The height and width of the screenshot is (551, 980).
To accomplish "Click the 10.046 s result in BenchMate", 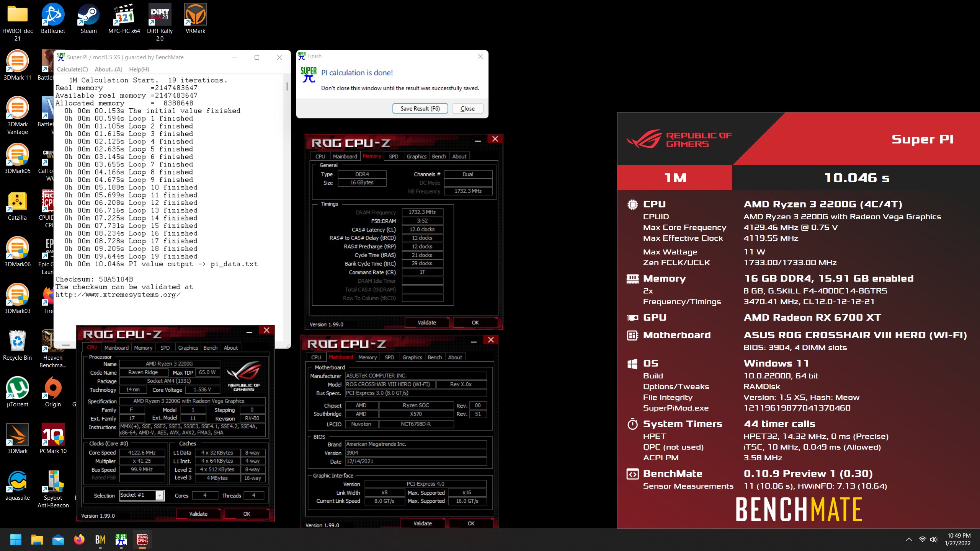I will coord(856,178).
